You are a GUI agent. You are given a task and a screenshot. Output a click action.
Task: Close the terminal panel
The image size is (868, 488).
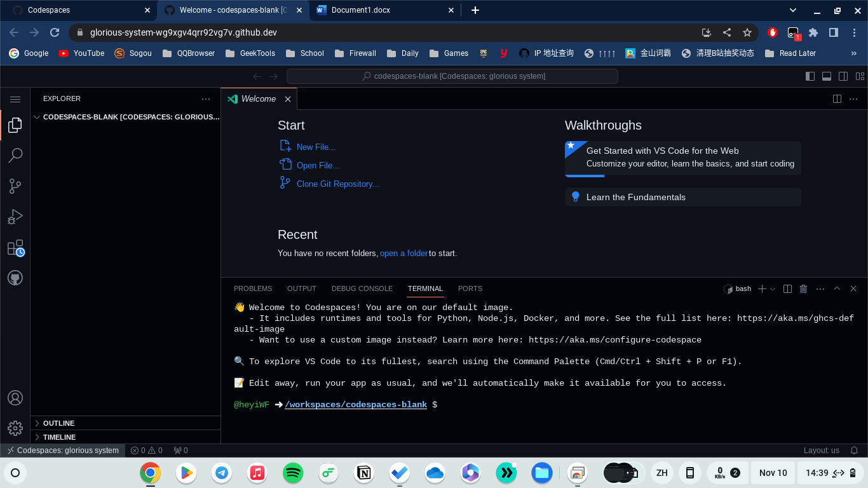tap(853, 288)
